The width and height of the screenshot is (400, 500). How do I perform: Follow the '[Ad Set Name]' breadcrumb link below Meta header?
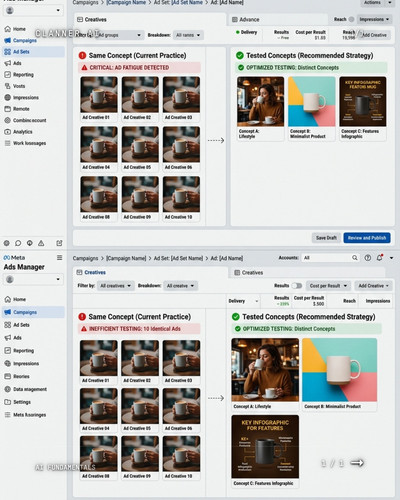tap(186, 258)
